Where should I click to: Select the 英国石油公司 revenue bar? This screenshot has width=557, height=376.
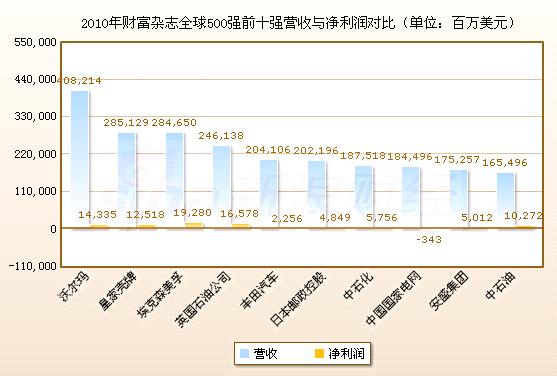pyautogui.click(x=222, y=187)
